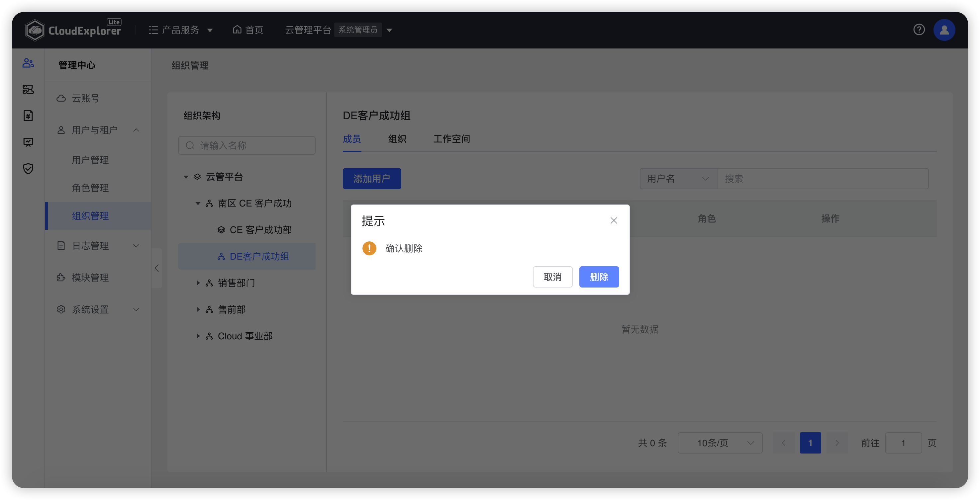
Task: Go to the next page arrow
Action: (837, 443)
